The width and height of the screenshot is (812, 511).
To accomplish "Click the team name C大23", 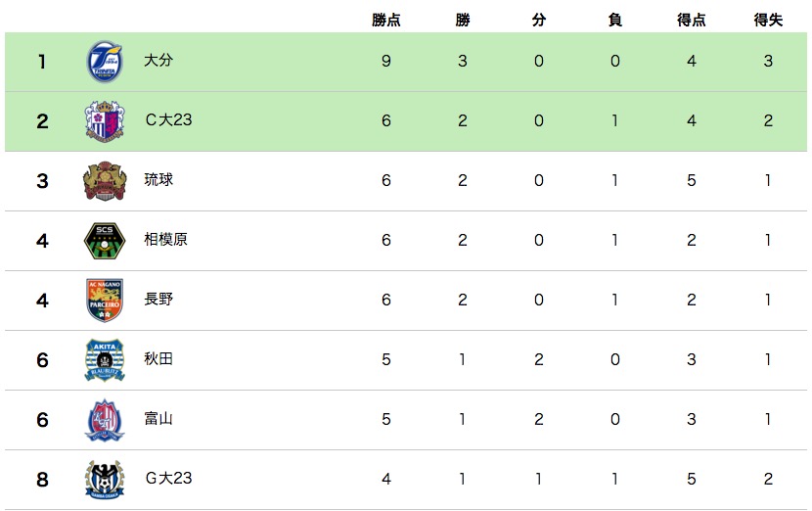I will (x=168, y=120).
